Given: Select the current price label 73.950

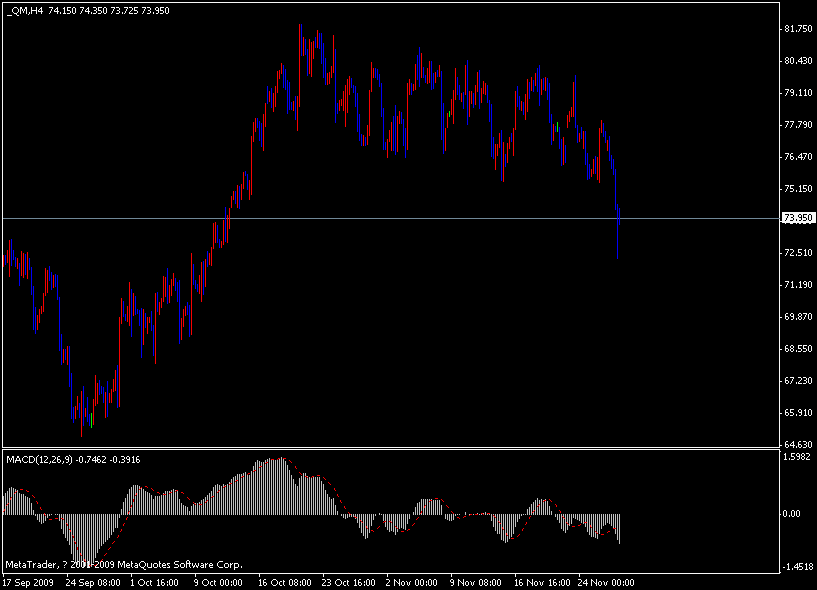Looking at the screenshot, I should pyautogui.click(x=797, y=218).
